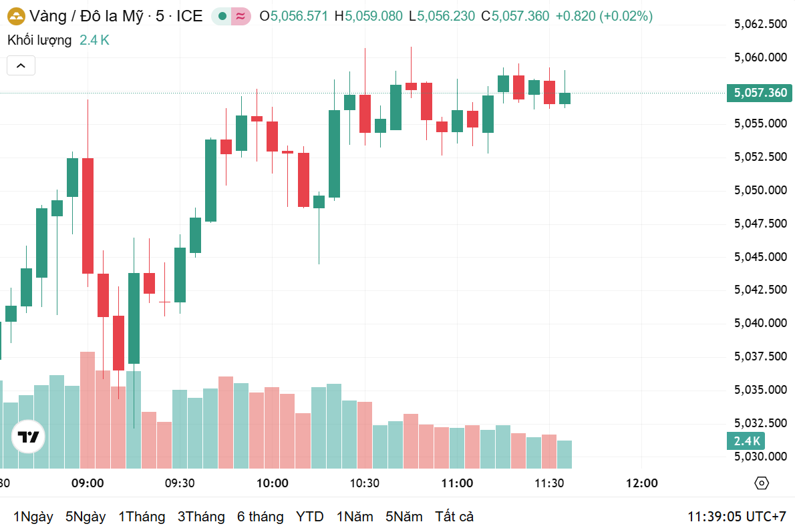
Task: Click the 2.4K volume axis label
Action: (746, 441)
